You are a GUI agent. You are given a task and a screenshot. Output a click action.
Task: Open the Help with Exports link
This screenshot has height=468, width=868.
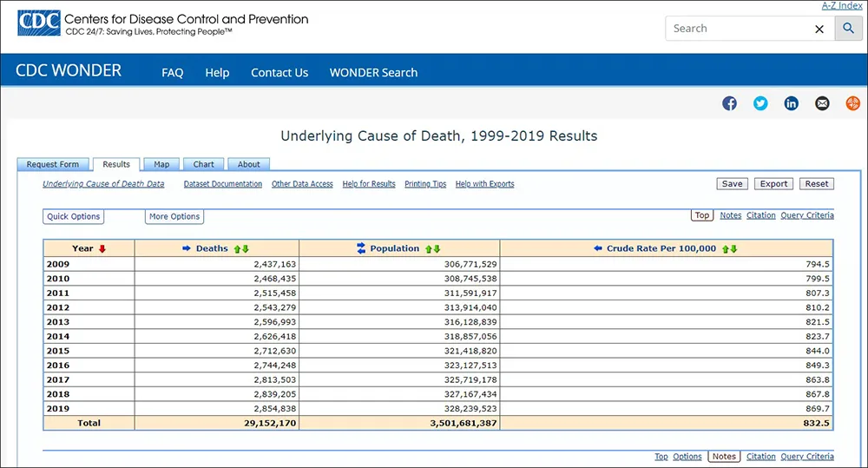tap(485, 184)
